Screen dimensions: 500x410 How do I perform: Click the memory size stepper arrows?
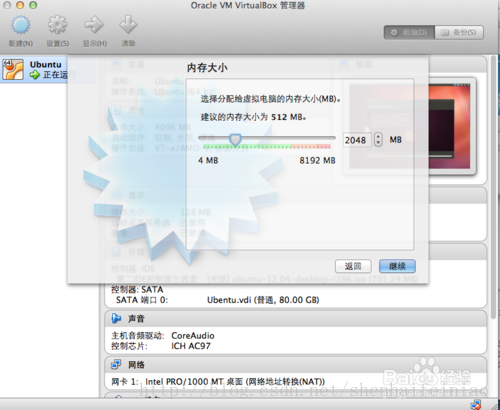coord(378,140)
